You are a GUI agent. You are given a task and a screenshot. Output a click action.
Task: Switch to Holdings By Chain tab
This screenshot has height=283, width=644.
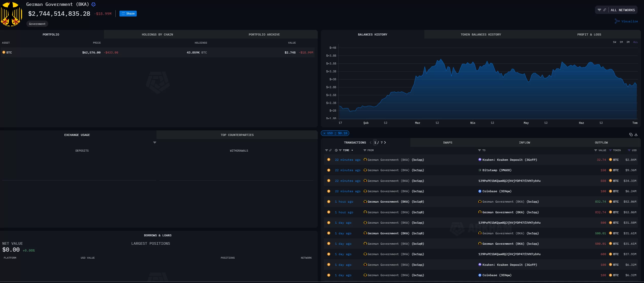pos(157,34)
